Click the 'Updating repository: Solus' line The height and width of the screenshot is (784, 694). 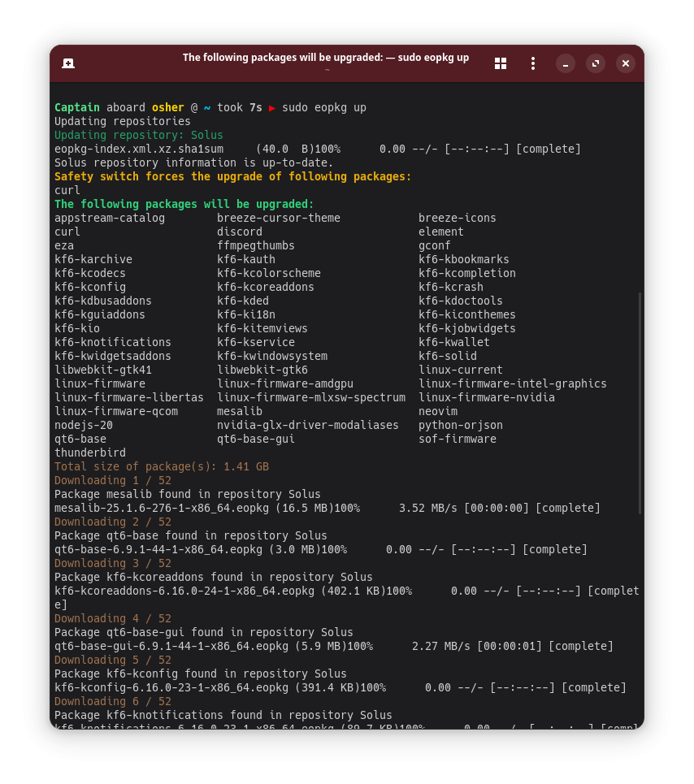[138, 135]
